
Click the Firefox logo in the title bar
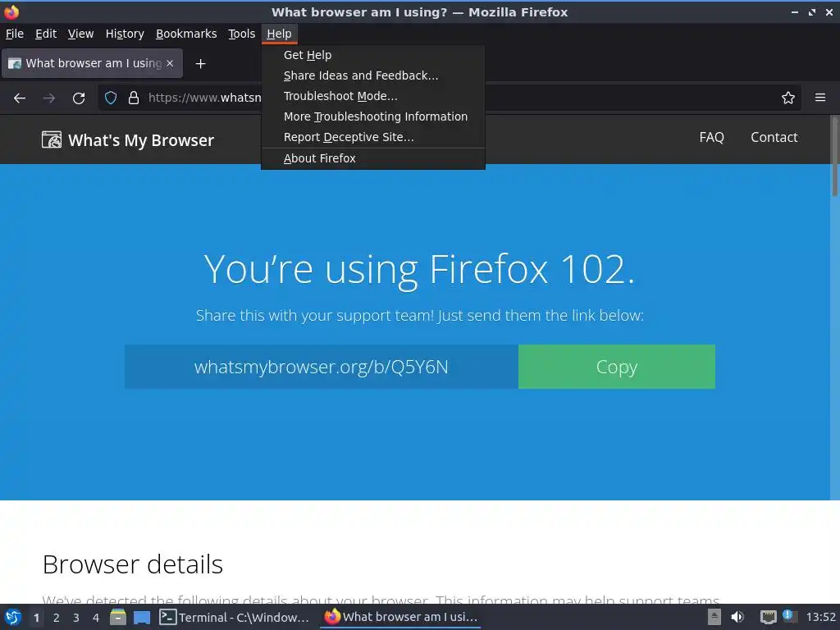(x=11, y=11)
